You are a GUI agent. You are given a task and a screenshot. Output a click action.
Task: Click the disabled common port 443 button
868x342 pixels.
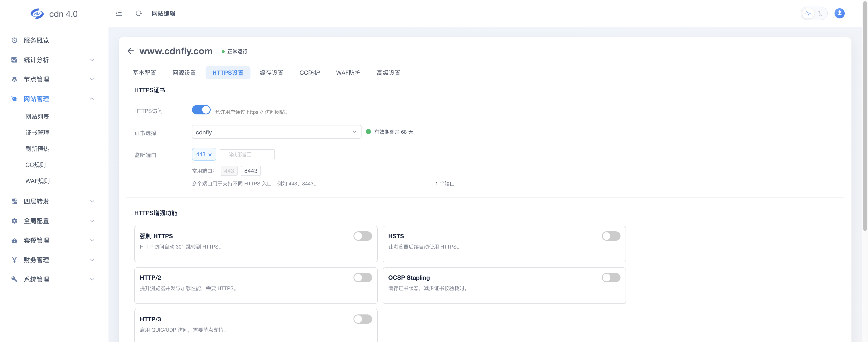click(229, 171)
